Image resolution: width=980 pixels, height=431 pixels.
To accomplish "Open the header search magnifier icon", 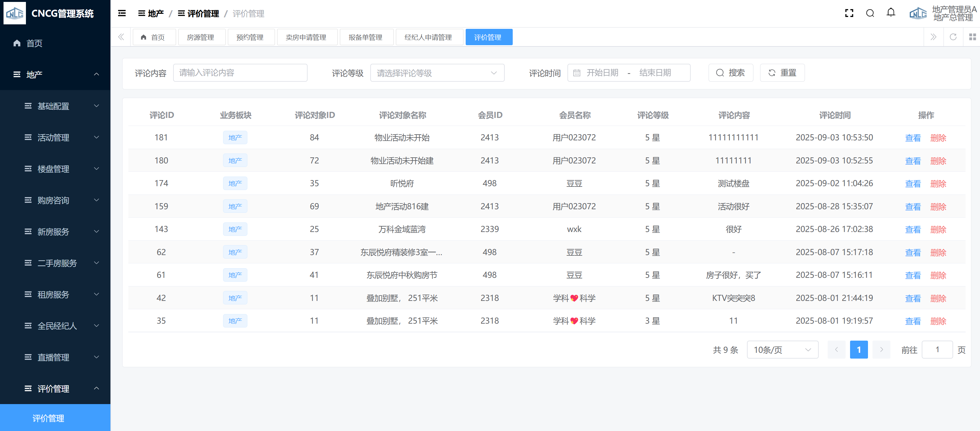I will [x=870, y=13].
